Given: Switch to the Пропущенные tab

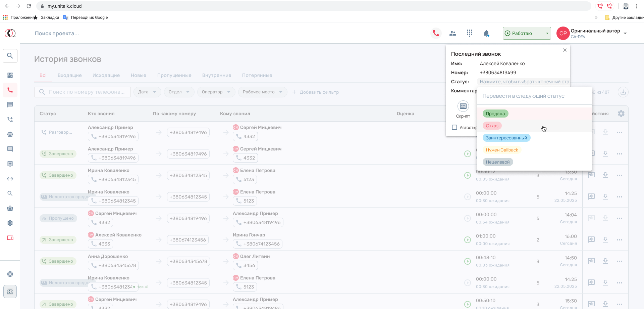Looking at the screenshot, I should tap(174, 75).
